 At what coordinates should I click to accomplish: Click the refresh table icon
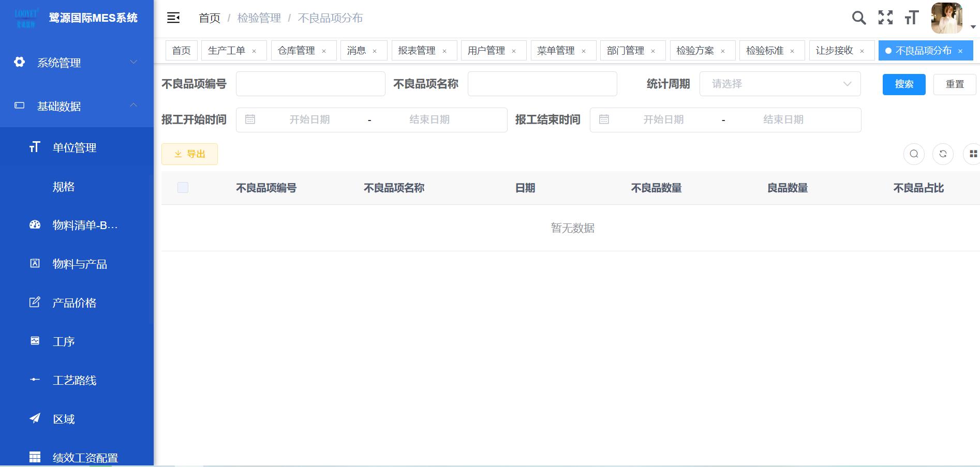(x=943, y=154)
